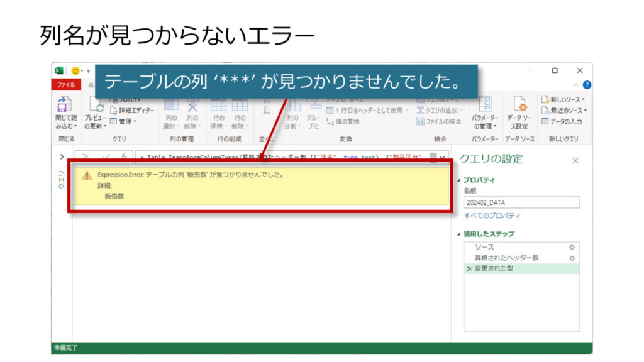Select the ソース step in applied steps

coord(484,248)
